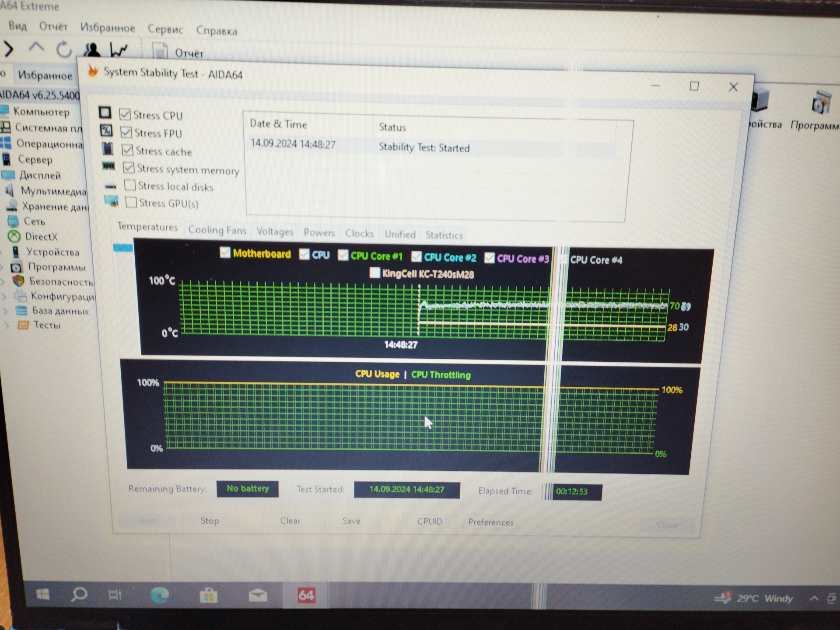Click the Stress CPU chip icon
The width and height of the screenshot is (840, 630).
pos(105,112)
